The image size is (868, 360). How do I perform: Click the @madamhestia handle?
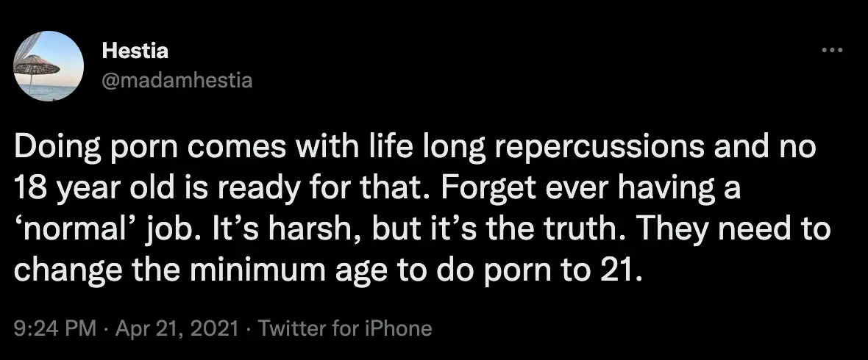pos(177,80)
